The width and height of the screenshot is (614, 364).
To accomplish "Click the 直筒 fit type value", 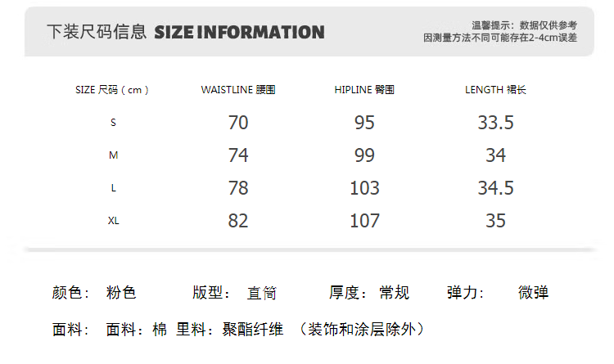I will coord(262,293).
